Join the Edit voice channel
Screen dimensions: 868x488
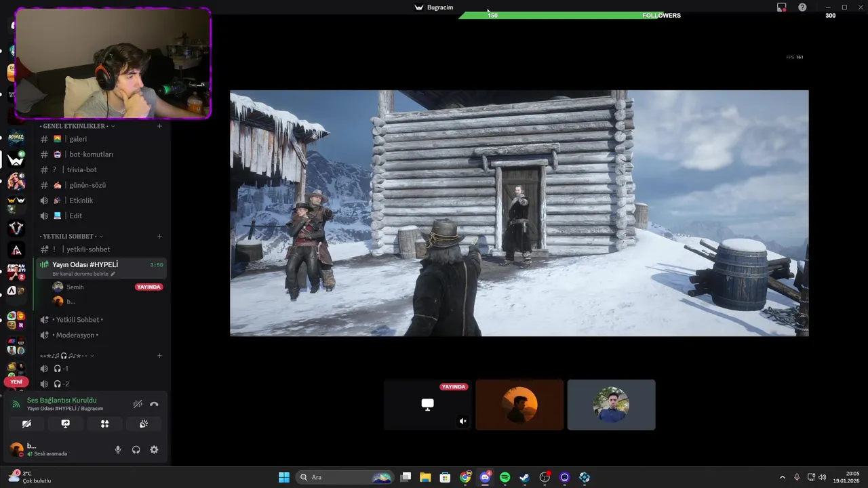[x=100, y=216]
